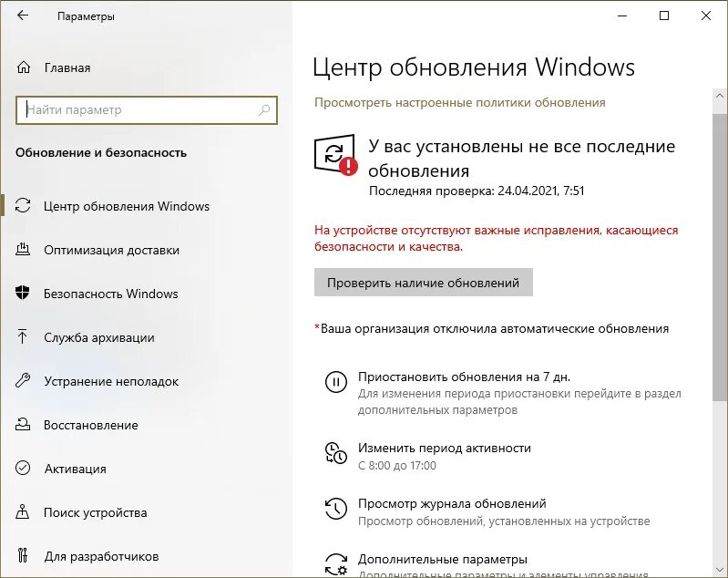This screenshot has width=728, height=578.
Task: Maximize the Параметры window
Action: pos(664,15)
